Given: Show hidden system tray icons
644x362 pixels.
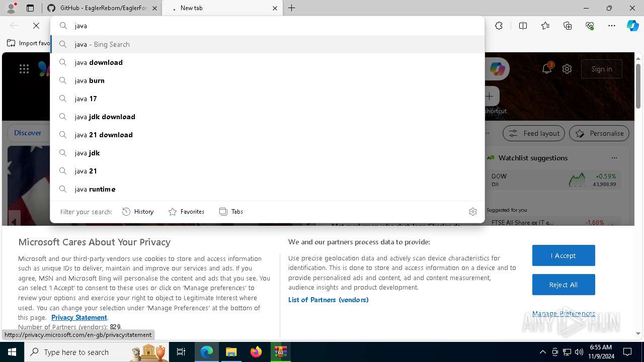Looking at the screenshot, I should point(542,352).
